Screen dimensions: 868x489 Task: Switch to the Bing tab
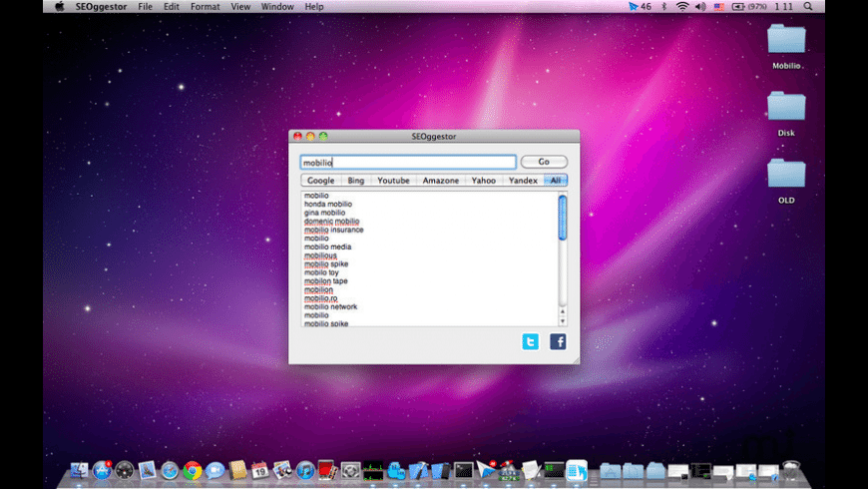[x=356, y=181]
